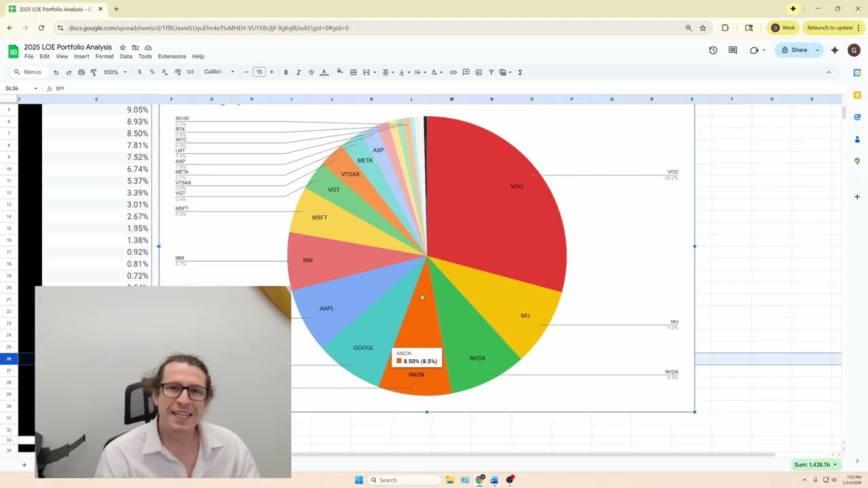Open Tasks in the side panel
This screenshot has width=868, height=488.
pos(857,117)
